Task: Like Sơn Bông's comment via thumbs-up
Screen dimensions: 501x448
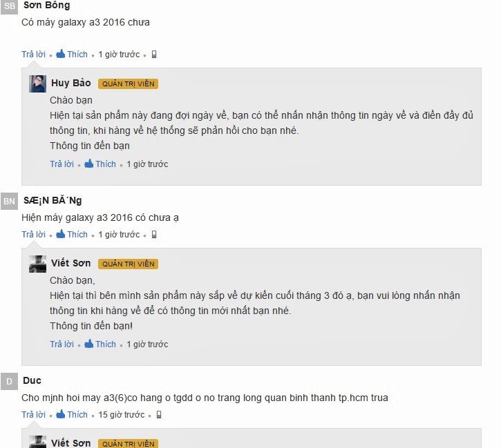Action: (x=72, y=55)
